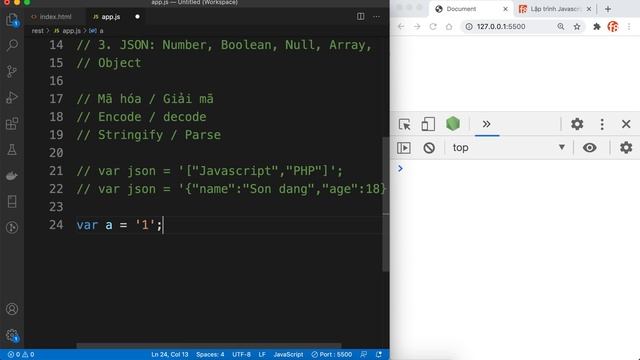Click the vertical scrollbar of editor

[386, 204]
